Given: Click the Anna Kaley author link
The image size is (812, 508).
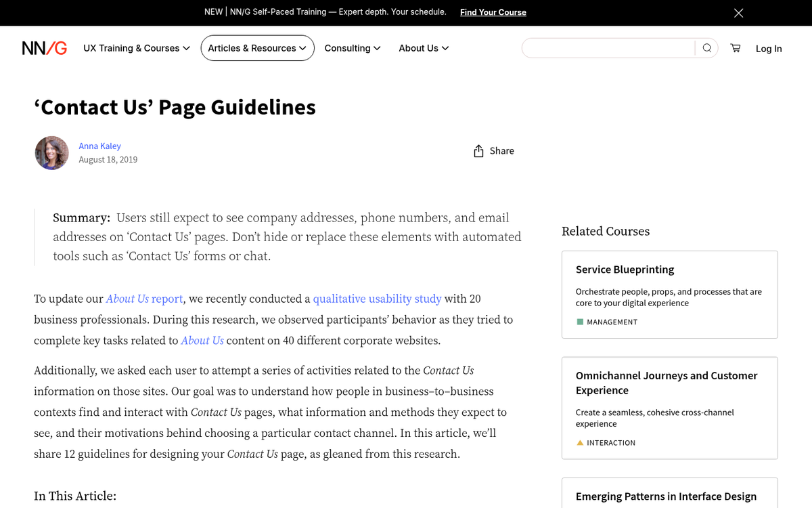Looking at the screenshot, I should coord(99,146).
